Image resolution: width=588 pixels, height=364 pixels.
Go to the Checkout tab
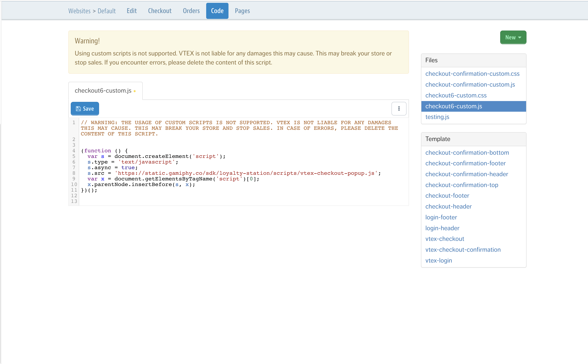(160, 11)
